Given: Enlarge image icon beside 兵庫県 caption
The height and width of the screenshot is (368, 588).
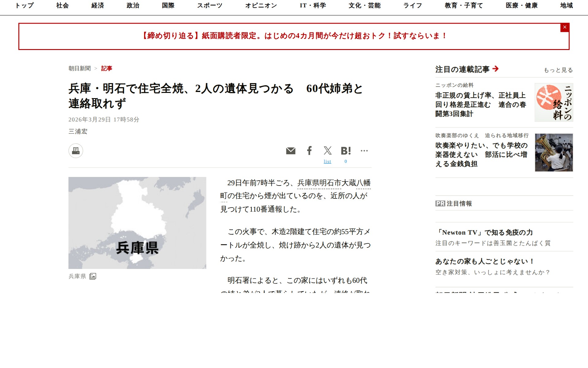Looking at the screenshot, I should [x=93, y=276].
